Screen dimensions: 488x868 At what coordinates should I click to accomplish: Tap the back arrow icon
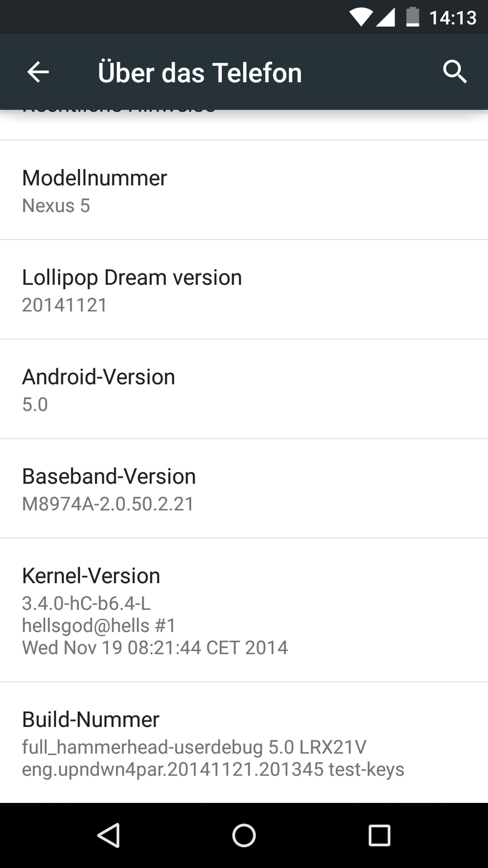[x=38, y=72]
